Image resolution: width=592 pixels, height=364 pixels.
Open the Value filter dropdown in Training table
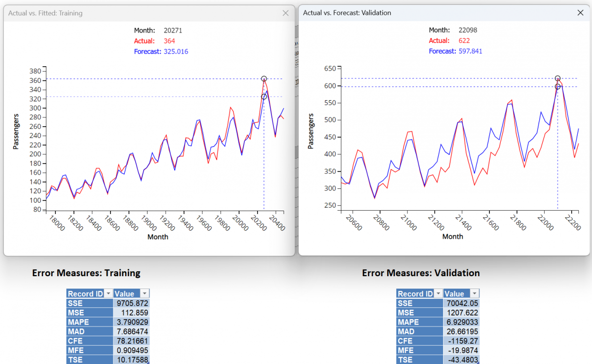pos(145,293)
